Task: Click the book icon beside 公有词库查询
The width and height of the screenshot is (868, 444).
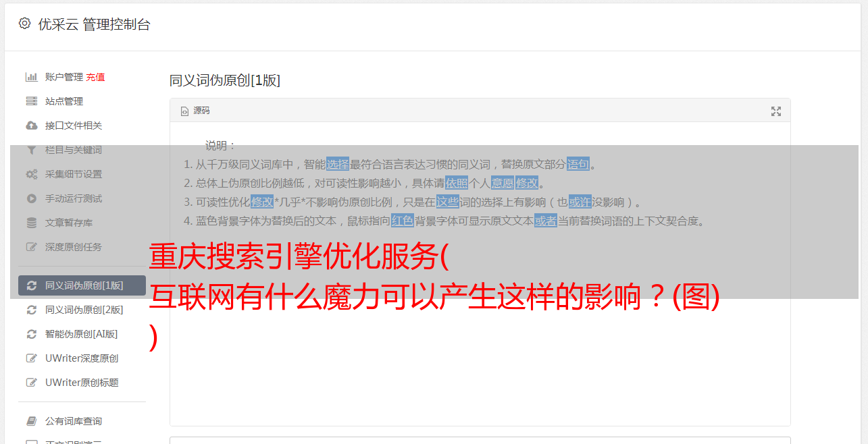Action: pos(31,421)
